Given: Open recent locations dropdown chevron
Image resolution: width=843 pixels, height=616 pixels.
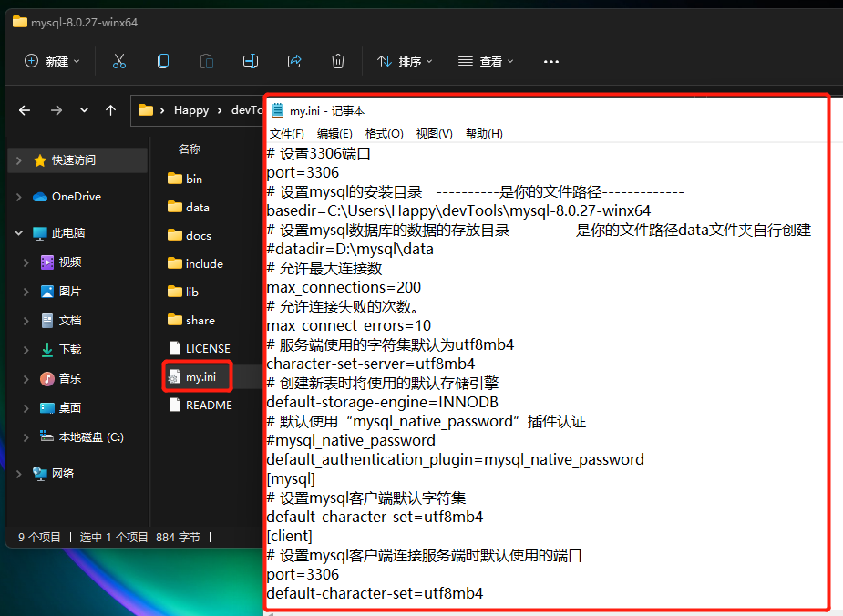Looking at the screenshot, I should click(84, 110).
